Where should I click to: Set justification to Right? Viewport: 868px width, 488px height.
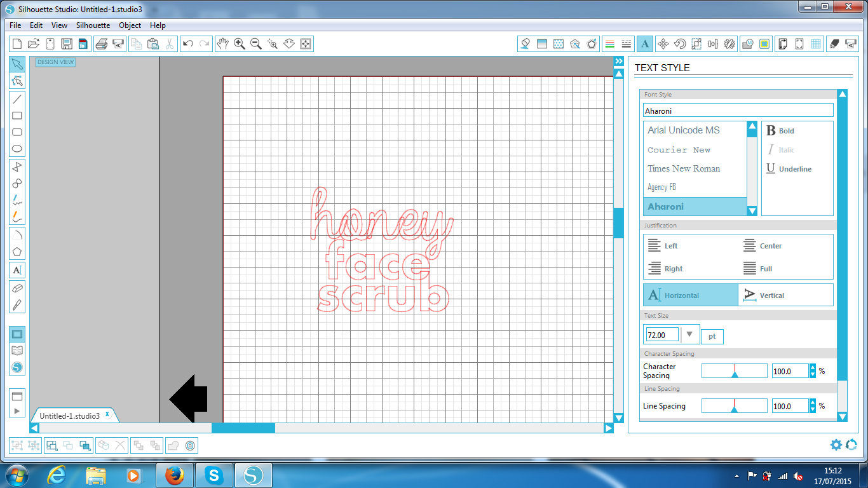(x=665, y=269)
